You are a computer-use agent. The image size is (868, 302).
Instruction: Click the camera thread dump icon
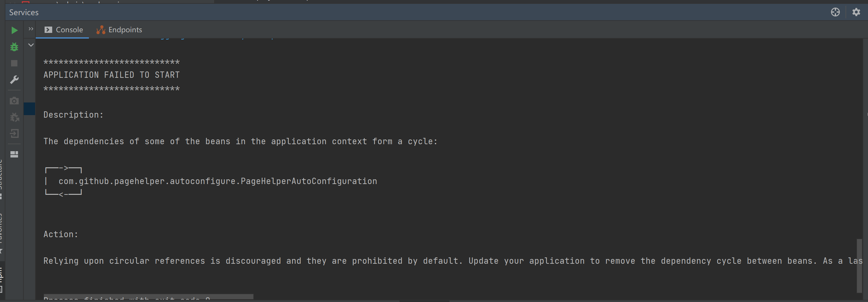click(14, 101)
